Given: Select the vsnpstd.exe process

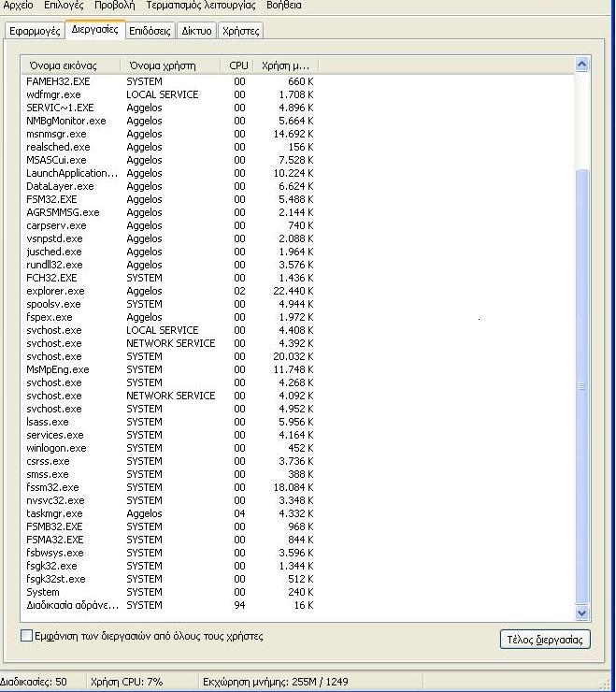Looking at the screenshot, I should click(x=169, y=238).
